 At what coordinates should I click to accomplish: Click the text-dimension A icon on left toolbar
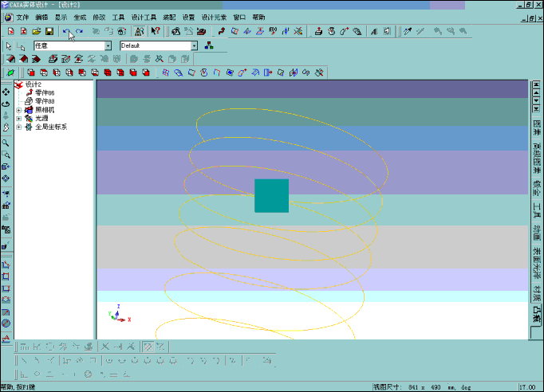(6, 339)
